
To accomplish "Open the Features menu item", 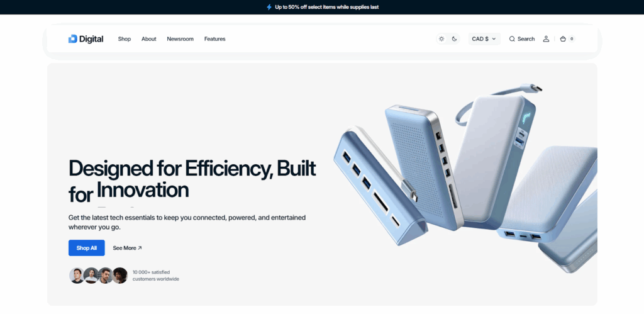I will 214,39.
